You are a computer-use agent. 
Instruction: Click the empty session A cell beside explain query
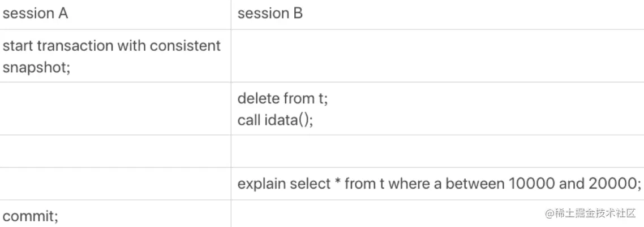click(115, 184)
